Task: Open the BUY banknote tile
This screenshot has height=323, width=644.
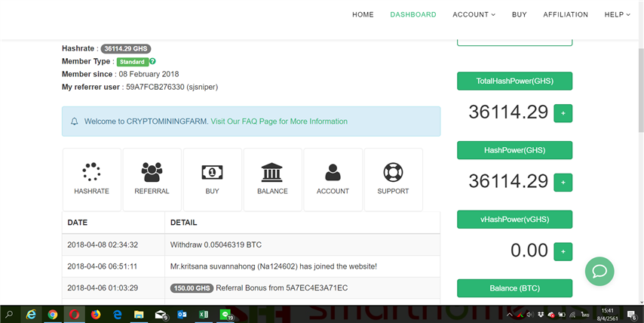Action: (213, 180)
